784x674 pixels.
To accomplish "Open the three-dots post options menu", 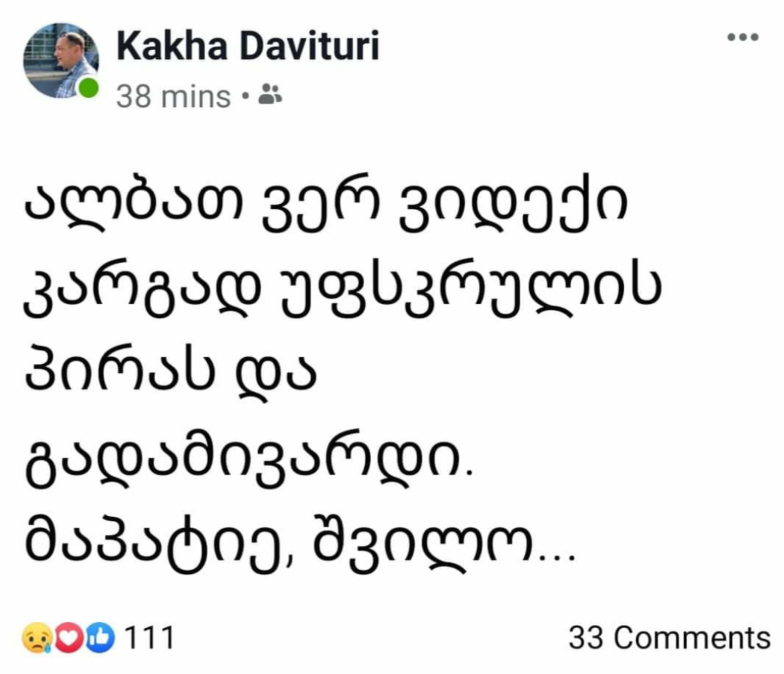I will click(x=743, y=37).
